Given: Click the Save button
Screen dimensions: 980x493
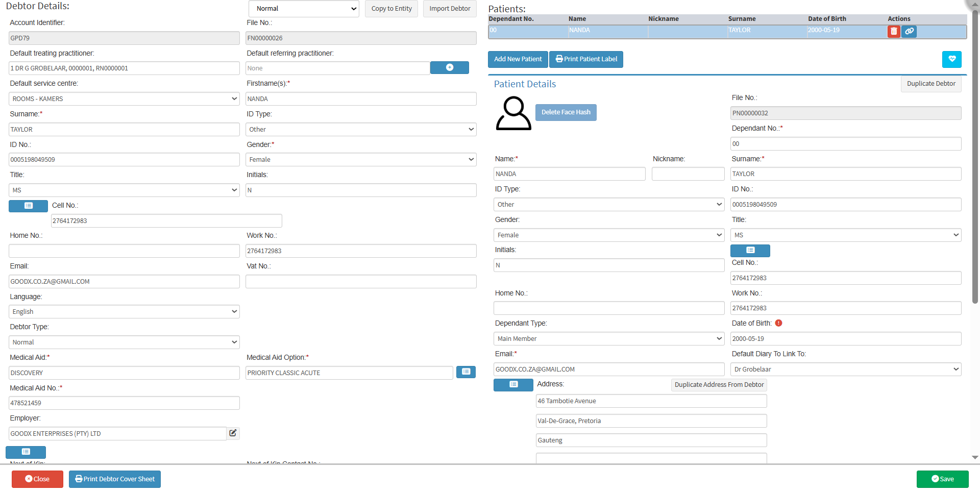Looking at the screenshot, I should [942, 479].
